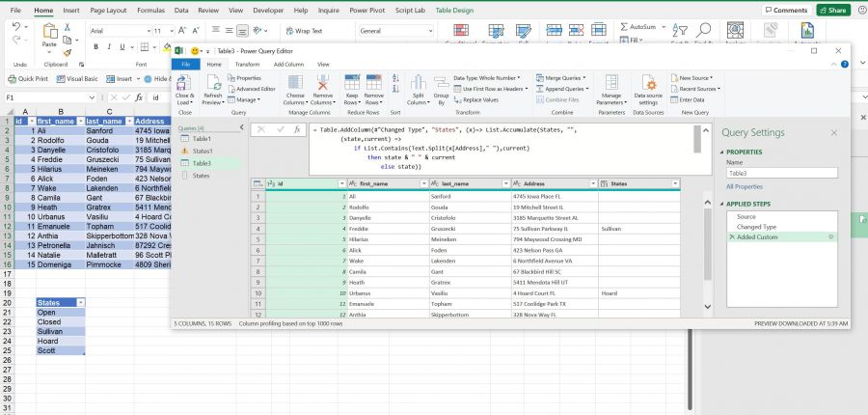
Task: Open Excel States filter dropdown in B20
Action: [81, 302]
